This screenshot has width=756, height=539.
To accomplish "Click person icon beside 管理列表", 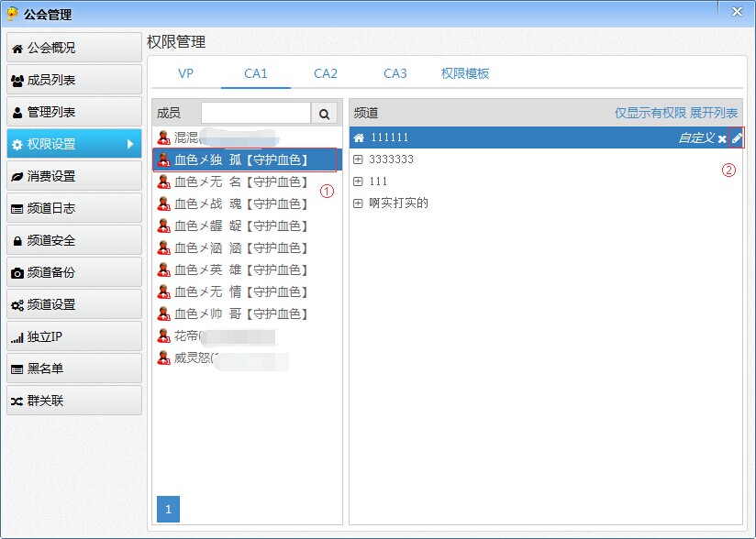I will (17, 113).
